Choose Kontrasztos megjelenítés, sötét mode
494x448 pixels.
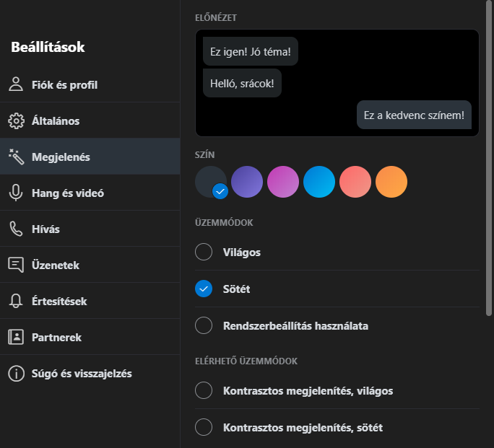(x=204, y=427)
